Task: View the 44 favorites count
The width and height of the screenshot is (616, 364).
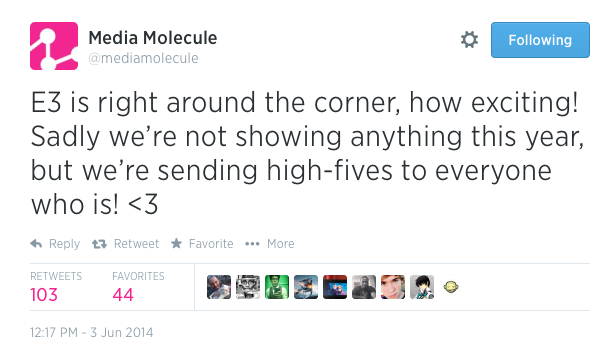Action: point(123,295)
